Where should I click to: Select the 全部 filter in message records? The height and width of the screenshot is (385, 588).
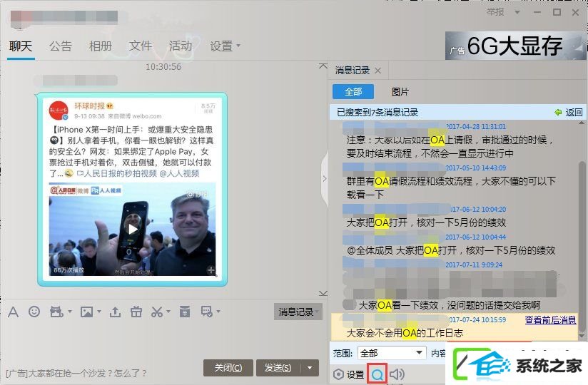coord(353,92)
